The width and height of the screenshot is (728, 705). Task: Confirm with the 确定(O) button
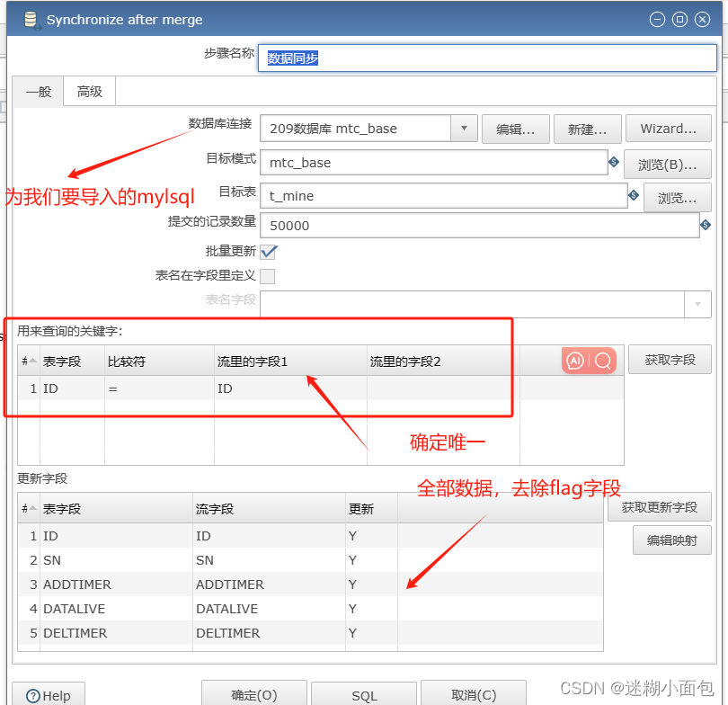254,695
